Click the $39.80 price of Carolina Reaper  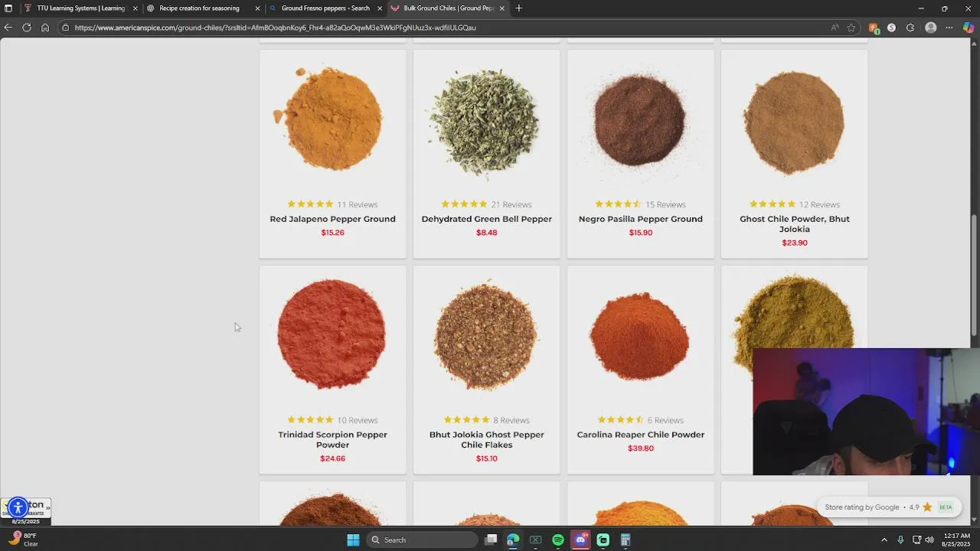[641, 448]
